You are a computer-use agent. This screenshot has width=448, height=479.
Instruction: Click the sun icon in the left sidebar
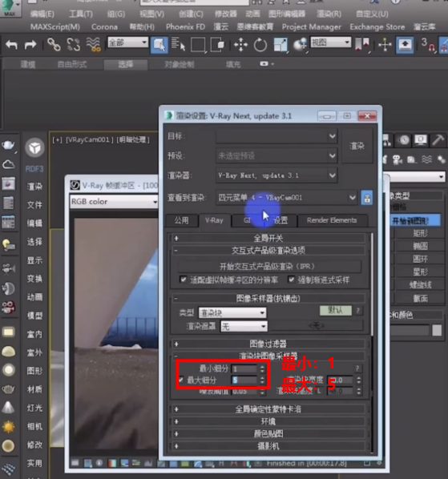point(8,427)
